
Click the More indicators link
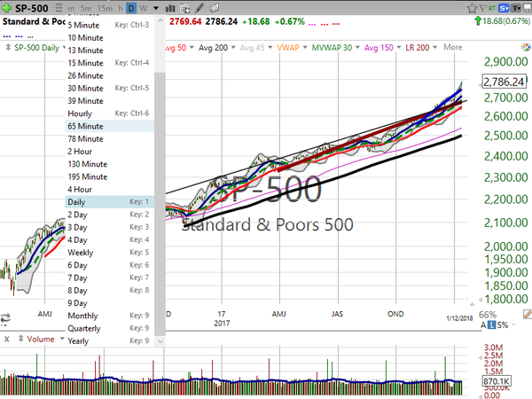[452, 47]
